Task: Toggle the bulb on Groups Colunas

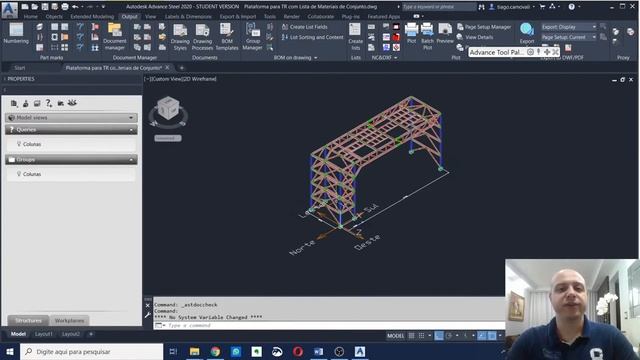Action: [19, 173]
